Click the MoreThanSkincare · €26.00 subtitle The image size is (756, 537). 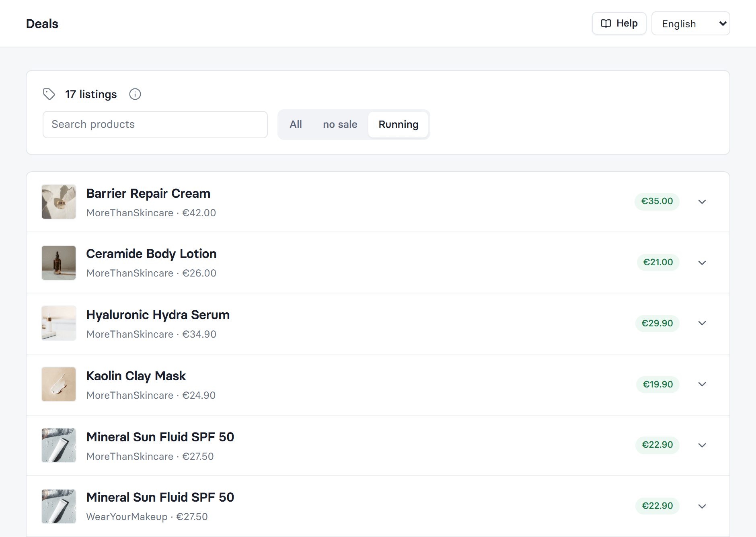point(151,273)
